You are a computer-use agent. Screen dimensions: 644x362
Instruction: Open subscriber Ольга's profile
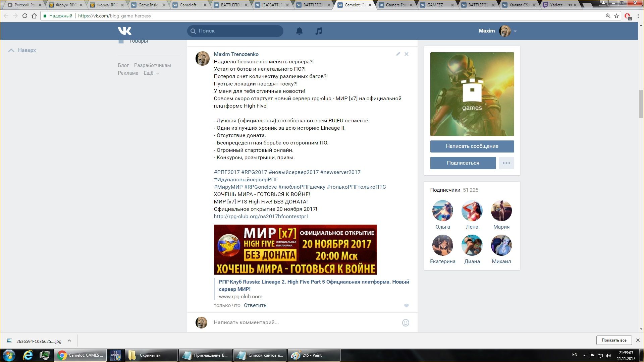pos(442,211)
